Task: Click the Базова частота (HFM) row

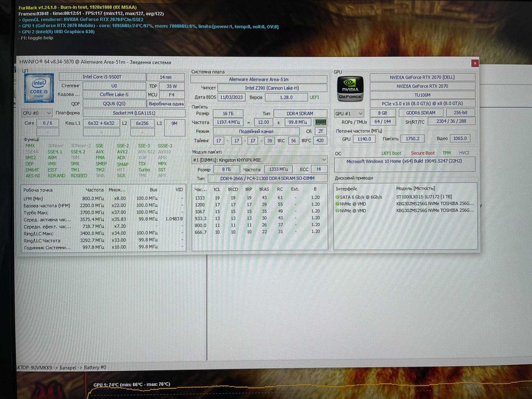Action: 103,205
